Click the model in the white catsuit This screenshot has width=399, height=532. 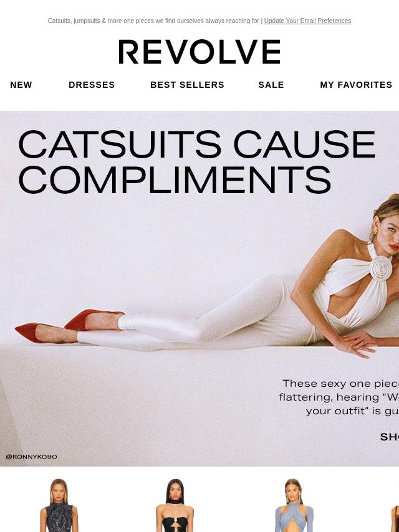(x=238, y=288)
